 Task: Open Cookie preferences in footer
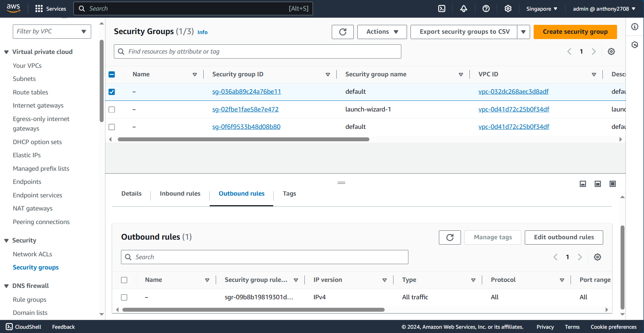613,327
